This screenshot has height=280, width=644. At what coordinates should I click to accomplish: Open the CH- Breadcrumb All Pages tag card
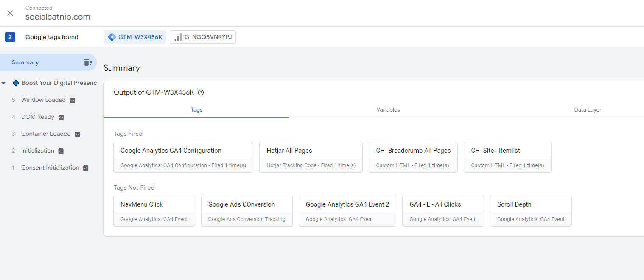413,157
